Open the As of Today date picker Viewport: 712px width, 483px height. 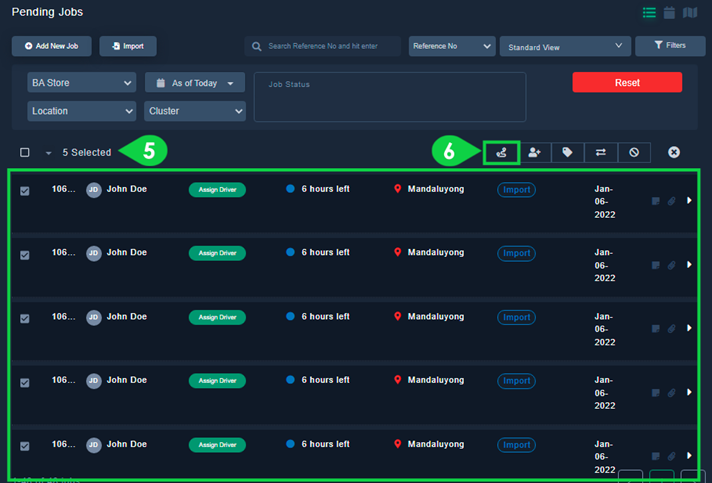point(195,83)
